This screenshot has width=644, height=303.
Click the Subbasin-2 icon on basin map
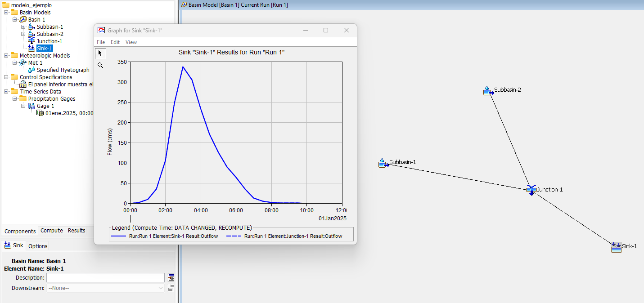[x=487, y=91]
